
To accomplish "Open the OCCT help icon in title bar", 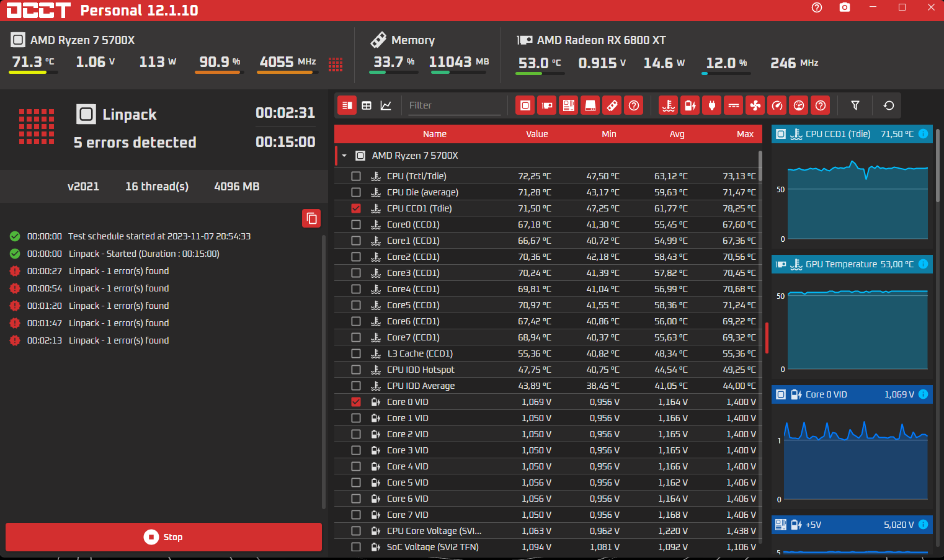I will click(x=817, y=7).
